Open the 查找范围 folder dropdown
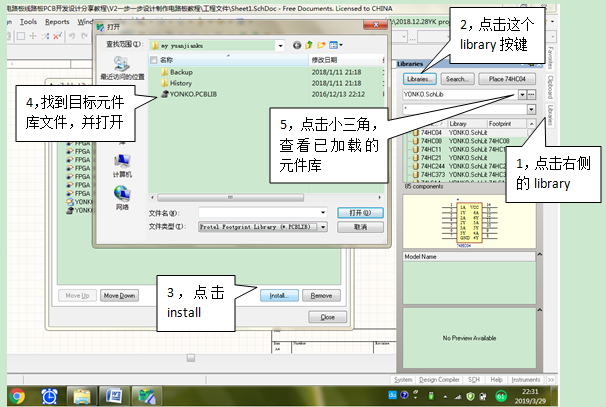606x407 pixels. point(280,46)
